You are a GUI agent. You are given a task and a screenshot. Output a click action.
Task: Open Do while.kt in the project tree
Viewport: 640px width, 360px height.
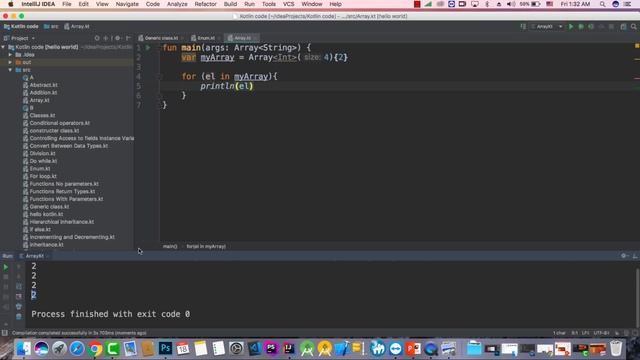(x=43, y=161)
